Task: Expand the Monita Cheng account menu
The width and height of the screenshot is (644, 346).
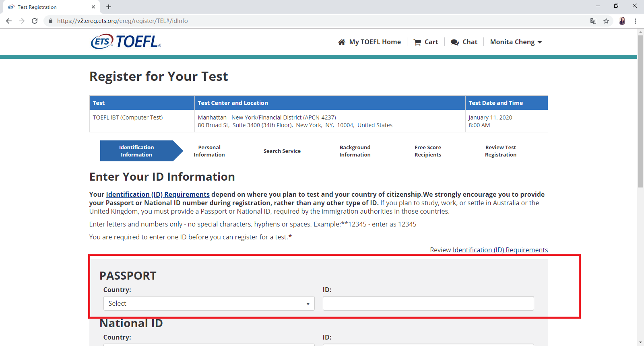Action: coord(516,42)
